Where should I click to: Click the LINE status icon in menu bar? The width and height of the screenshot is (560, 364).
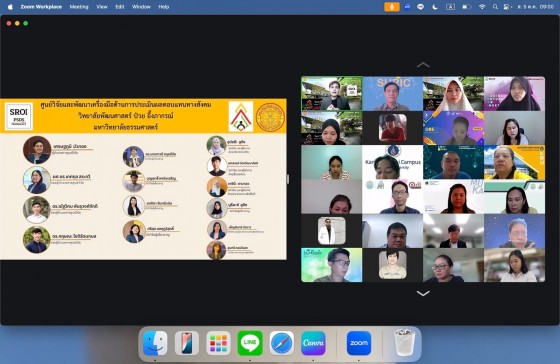tap(420, 7)
